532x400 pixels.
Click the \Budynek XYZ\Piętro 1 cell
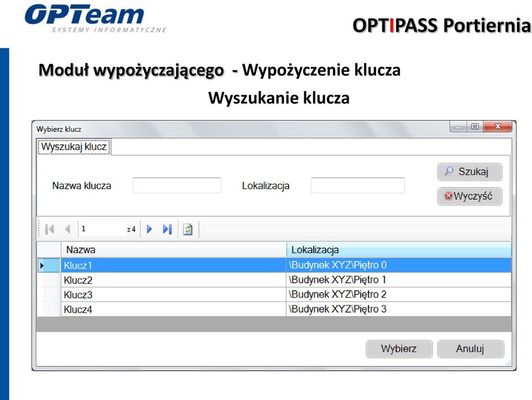(x=399, y=280)
